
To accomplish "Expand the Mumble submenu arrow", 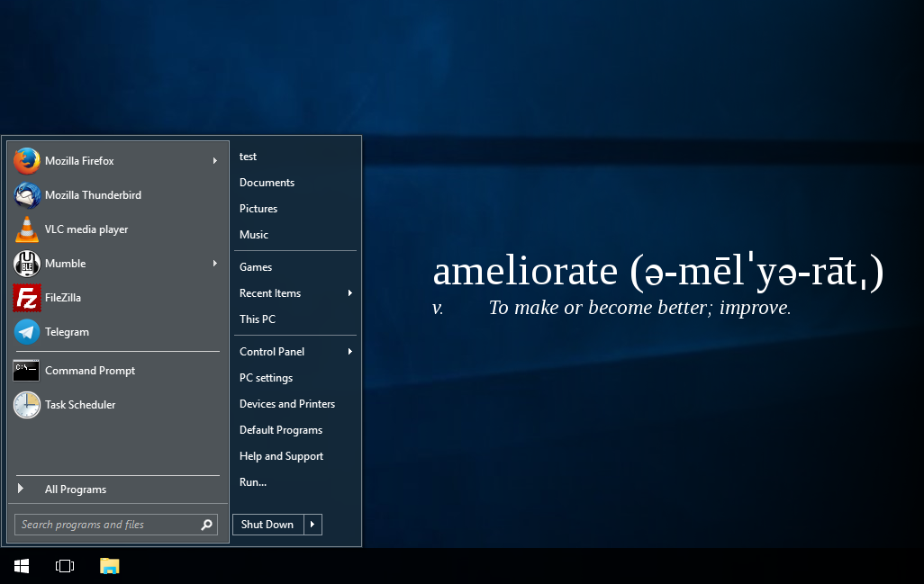I will tap(215, 264).
